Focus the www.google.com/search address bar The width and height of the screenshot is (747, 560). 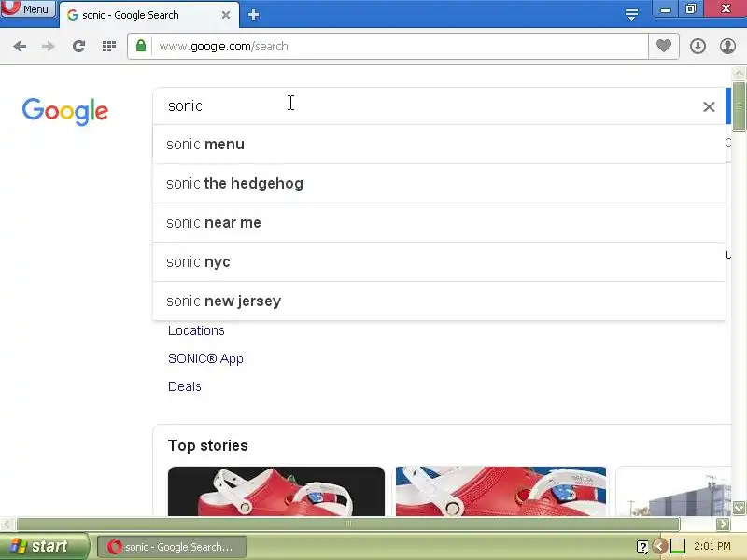[x=400, y=46]
